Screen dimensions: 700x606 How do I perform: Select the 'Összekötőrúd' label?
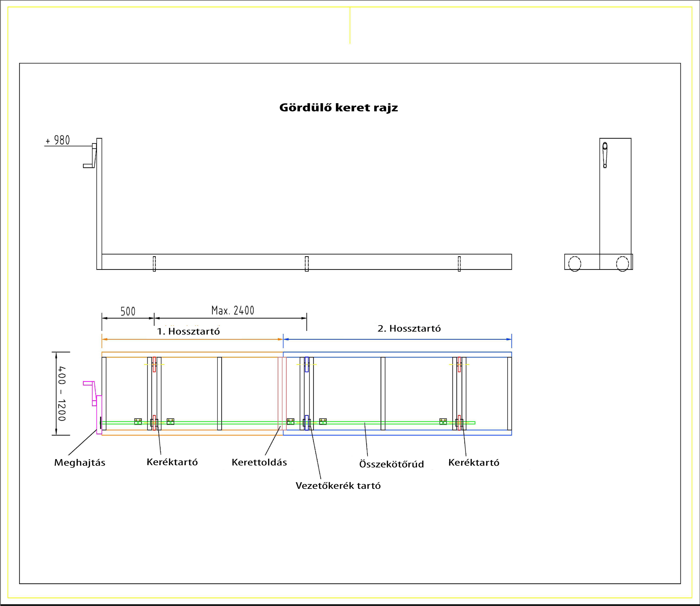coord(391,464)
